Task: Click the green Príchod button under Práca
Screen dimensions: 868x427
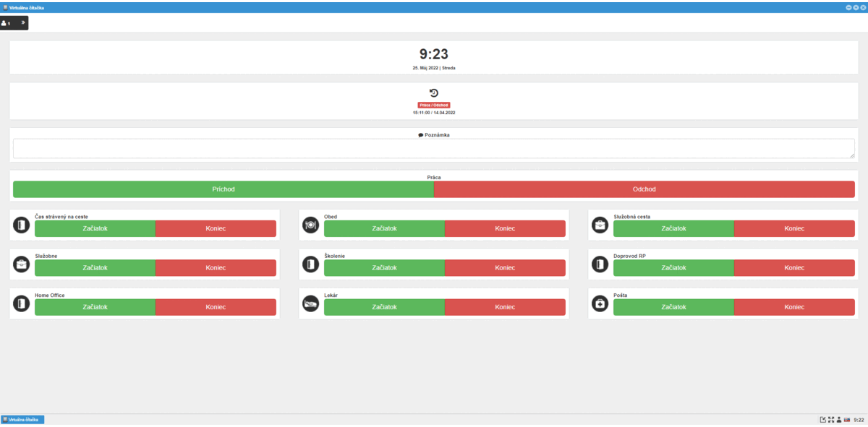Action: pos(224,189)
